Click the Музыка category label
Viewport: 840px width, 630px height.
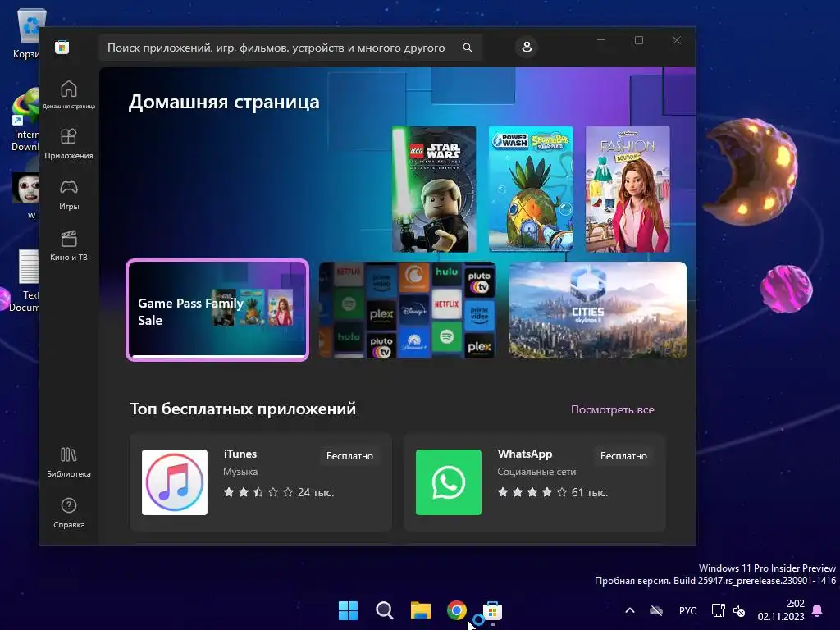240,472
